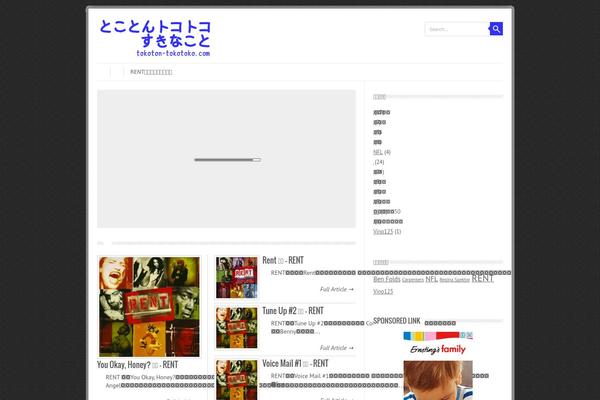The height and width of the screenshot is (400, 600).
Task: Open the Voice Mail #1 cover thumbnail
Action: click(x=236, y=380)
